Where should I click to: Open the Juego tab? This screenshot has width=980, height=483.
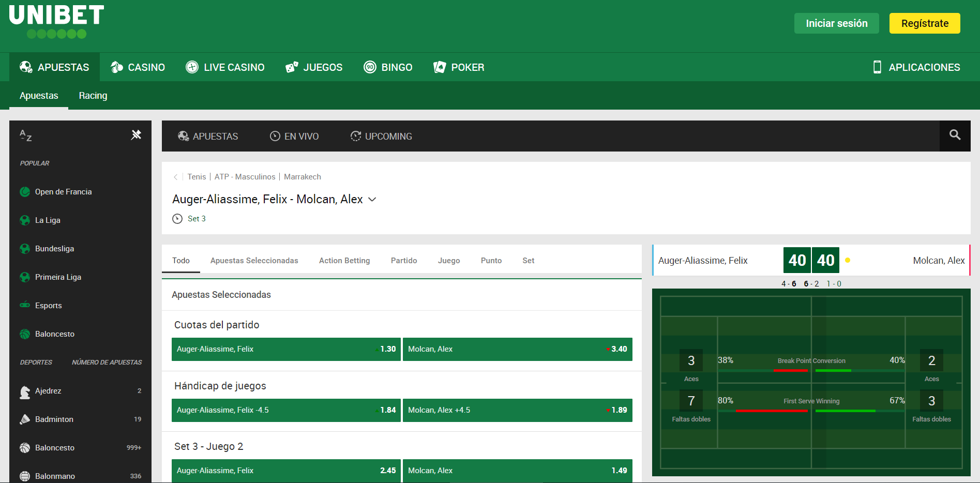tap(449, 261)
